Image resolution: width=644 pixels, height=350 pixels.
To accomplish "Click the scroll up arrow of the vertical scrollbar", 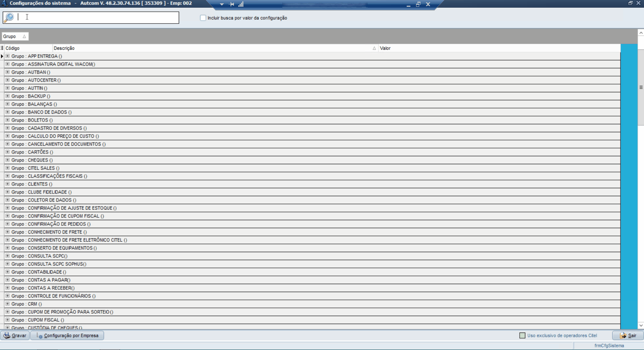I will pos(641,33).
